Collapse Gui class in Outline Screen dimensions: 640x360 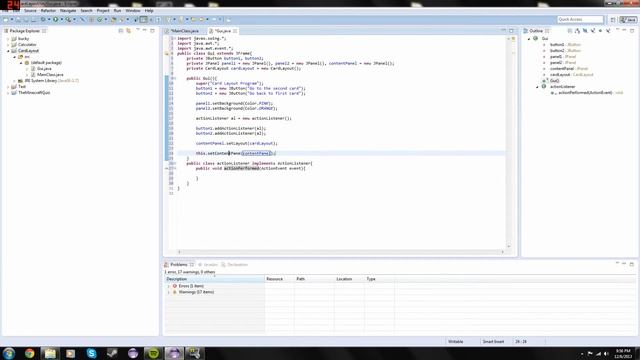(x=529, y=39)
